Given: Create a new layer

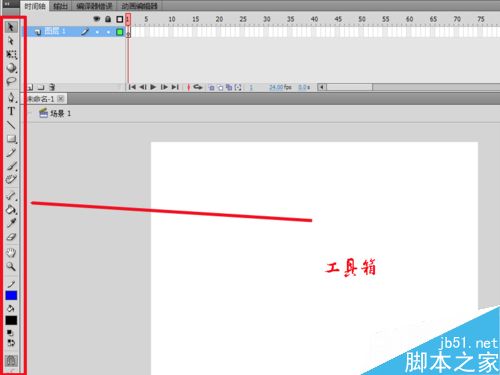Looking at the screenshot, I should (30, 87).
